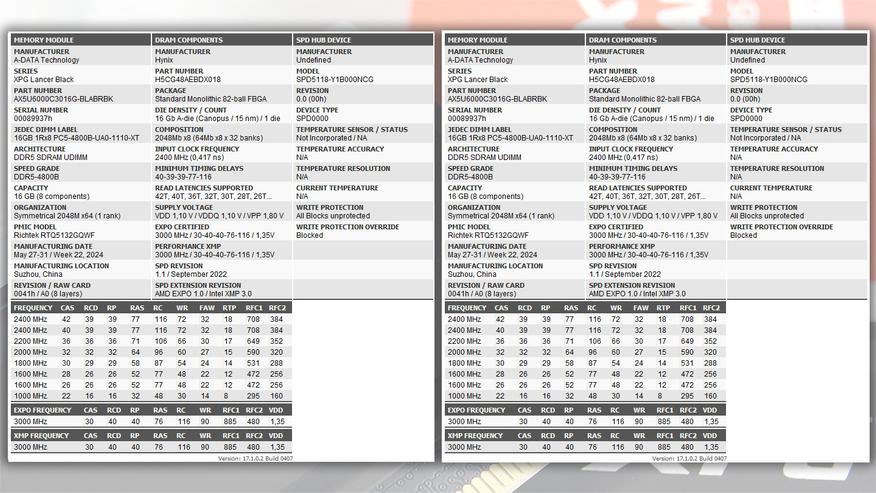Click 'DDR5-4800B' speed grade in right report

pos(470,177)
